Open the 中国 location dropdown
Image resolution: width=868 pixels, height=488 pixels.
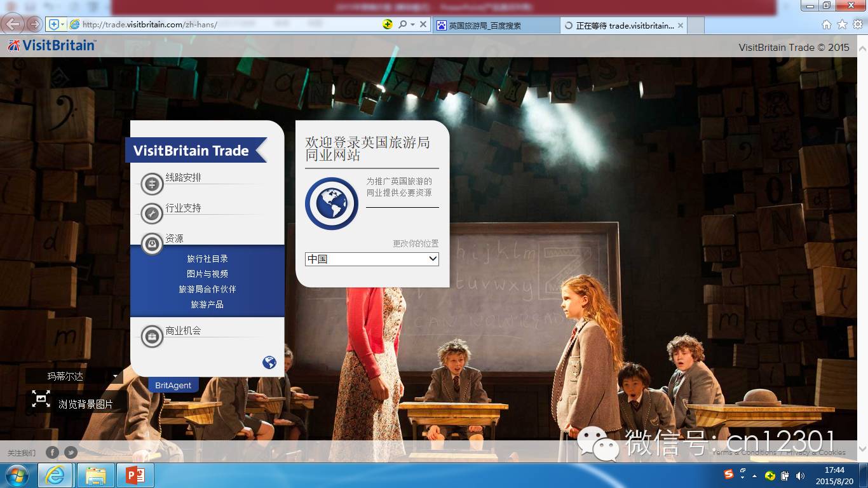372,259
